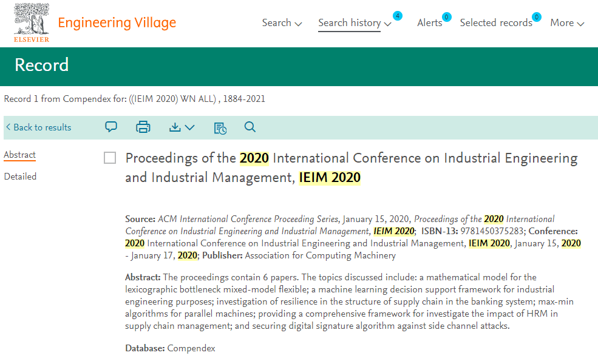This screenshot has width=598, height=364.
Task: Click the magnifier search icon in toolbar
Action: pyautogui.click(x=250, y=127)
